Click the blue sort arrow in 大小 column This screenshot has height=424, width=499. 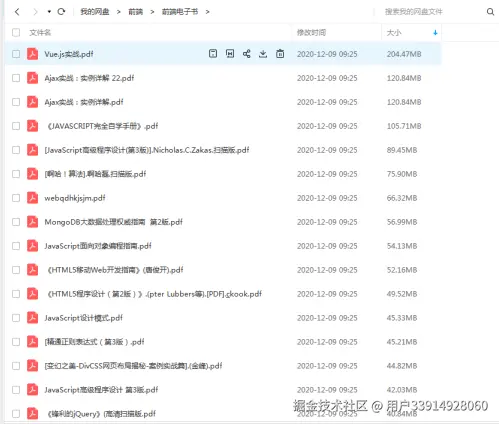[435, 33]
